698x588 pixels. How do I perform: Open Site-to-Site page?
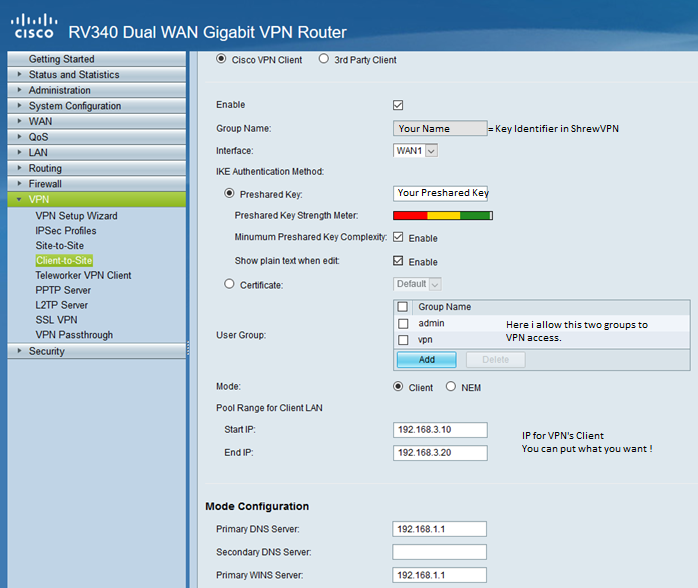pyautogui.click(x=60, y=246)
